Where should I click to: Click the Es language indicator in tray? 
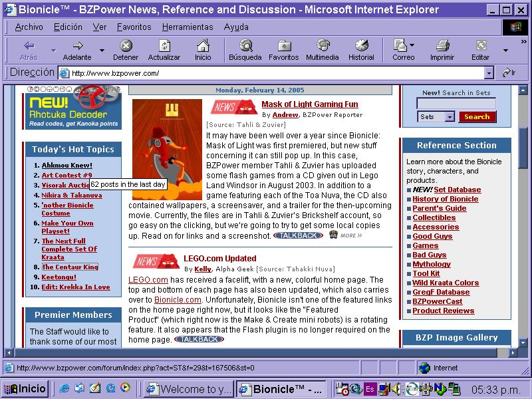pos(370,389)
